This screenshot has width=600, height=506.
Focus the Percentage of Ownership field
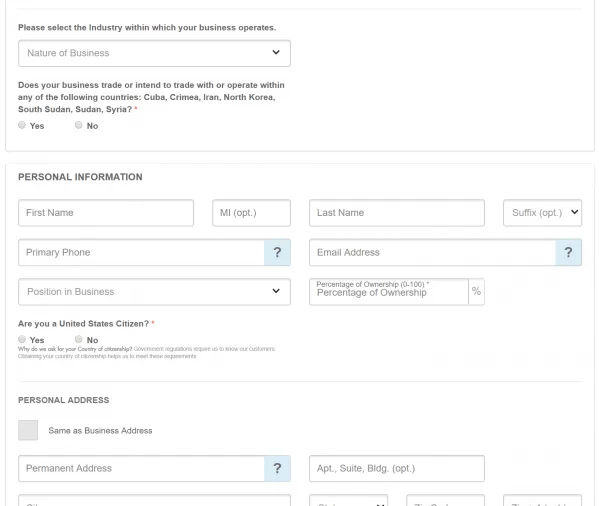tap(388, 293)
